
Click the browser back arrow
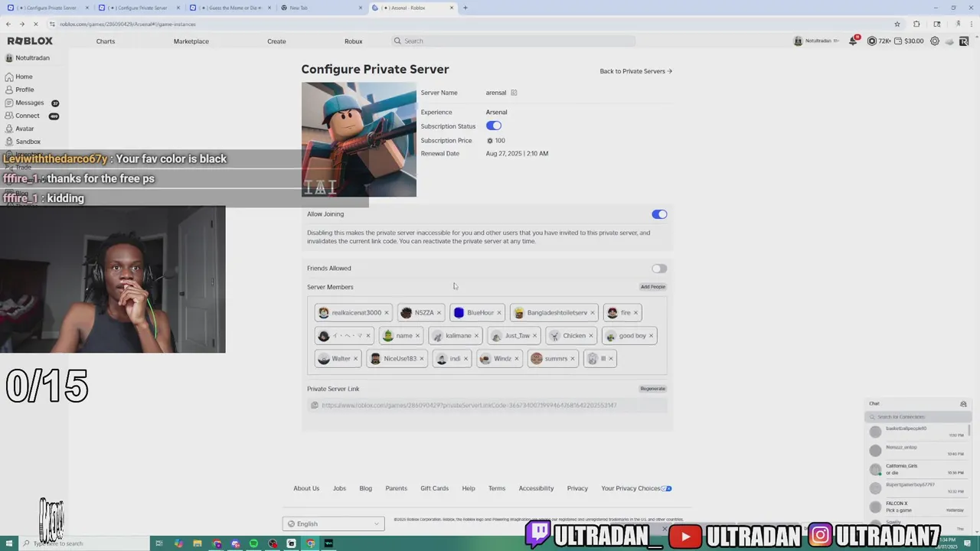(8, 24)
